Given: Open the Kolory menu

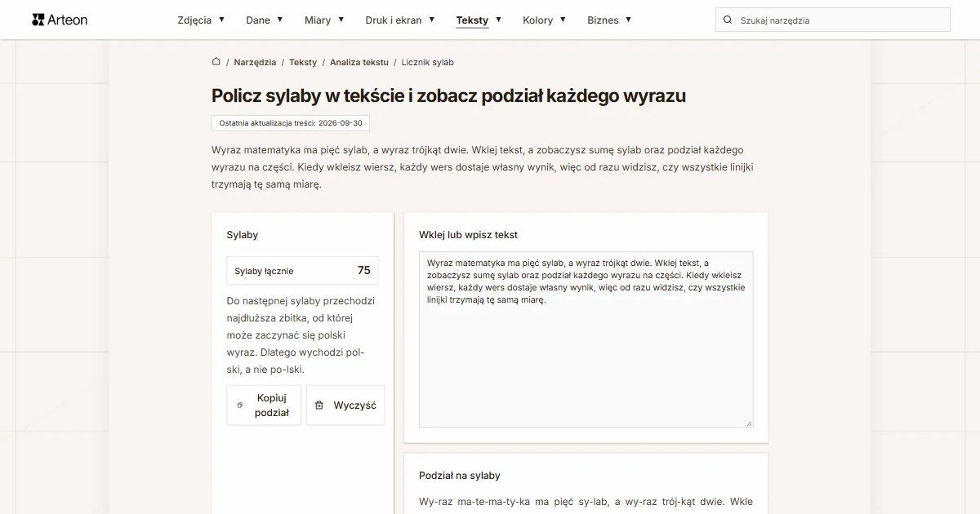Looking at the screenshot, I should point(538,20).
